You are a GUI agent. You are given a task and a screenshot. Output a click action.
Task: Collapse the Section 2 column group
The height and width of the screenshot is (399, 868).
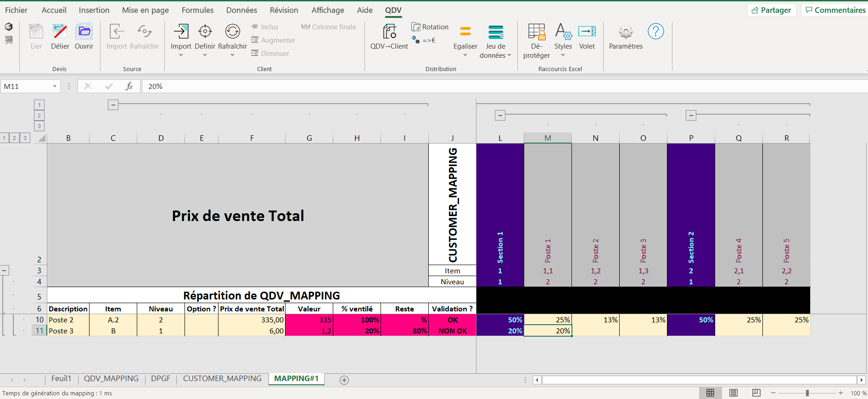coord(691,115)
